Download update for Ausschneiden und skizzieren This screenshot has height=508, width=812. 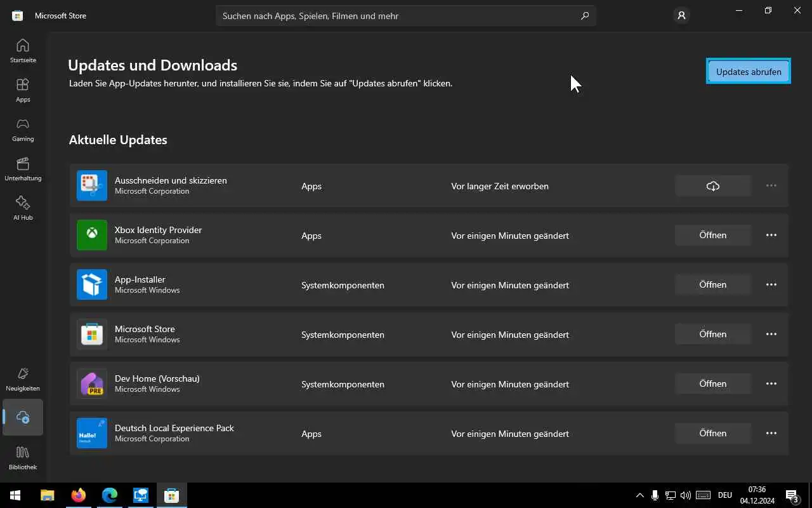pyautogui.click(x=713, y=185)
